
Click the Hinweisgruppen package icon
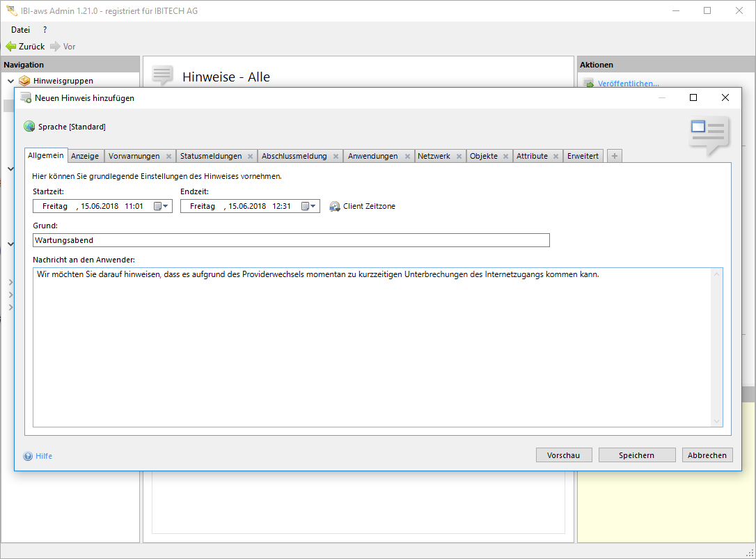24,81
